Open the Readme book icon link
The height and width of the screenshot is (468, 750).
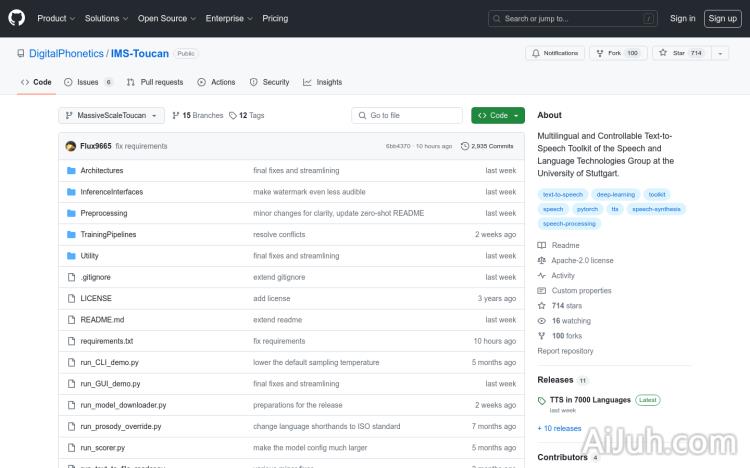click(542, 245)
